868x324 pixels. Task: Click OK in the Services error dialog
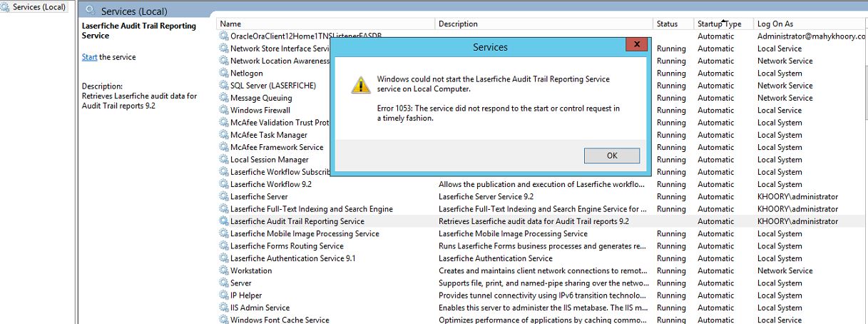click(611, 156)
